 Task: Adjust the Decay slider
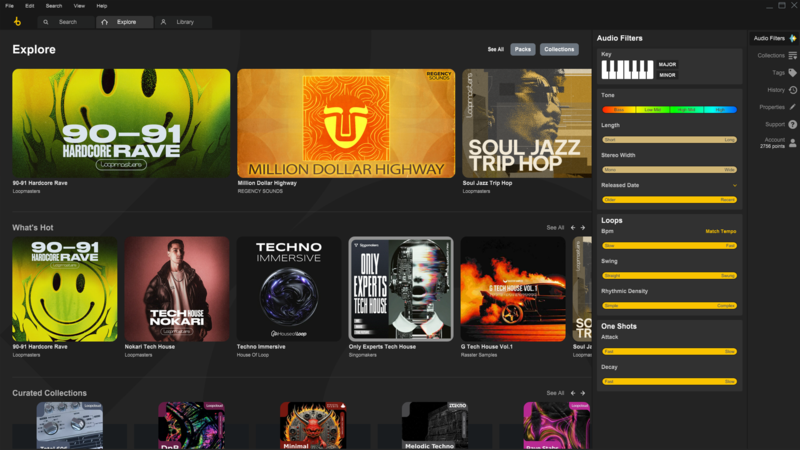669,382
